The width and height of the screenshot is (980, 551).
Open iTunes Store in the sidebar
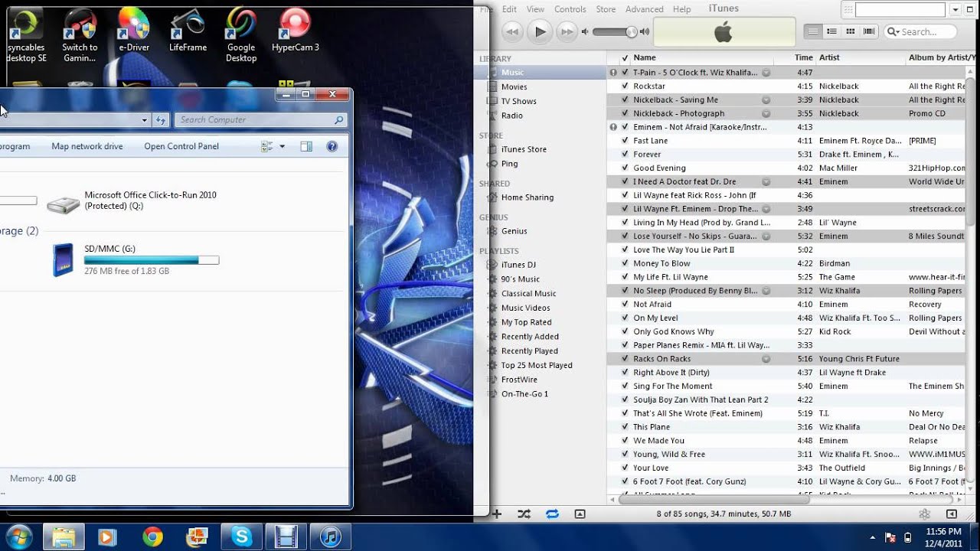pyautogui.click(x=524, y=149)
